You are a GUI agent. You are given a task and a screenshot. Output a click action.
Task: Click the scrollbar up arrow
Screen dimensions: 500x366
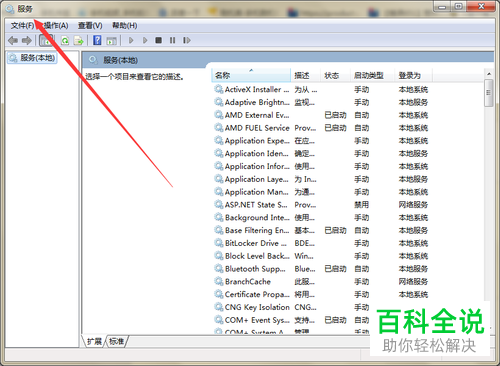point(489,74)
